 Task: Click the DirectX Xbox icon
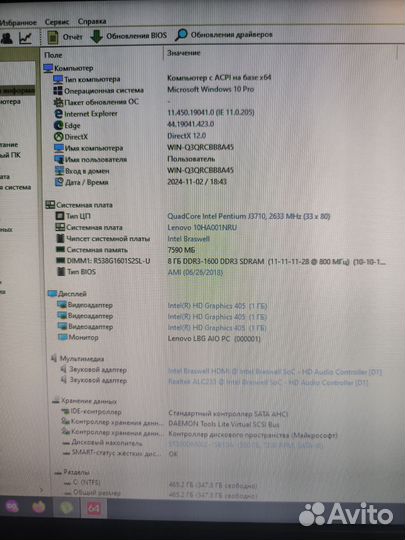(59, 137)
